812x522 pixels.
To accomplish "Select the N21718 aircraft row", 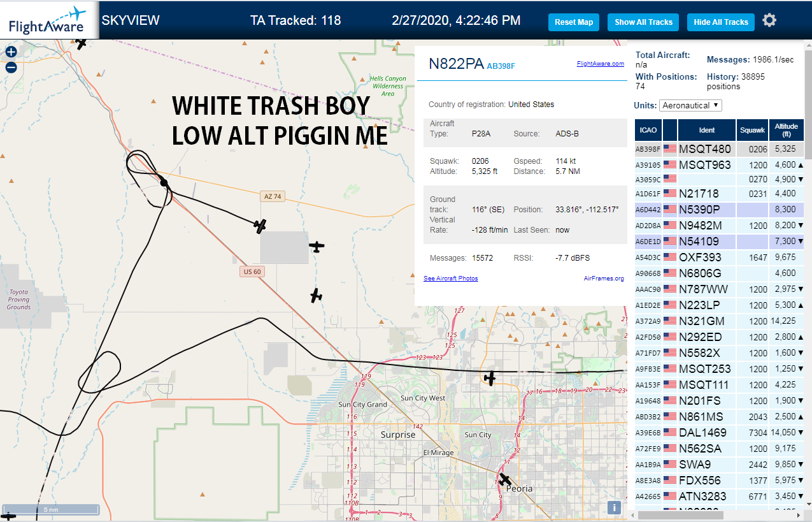I will tap(720, 194).
